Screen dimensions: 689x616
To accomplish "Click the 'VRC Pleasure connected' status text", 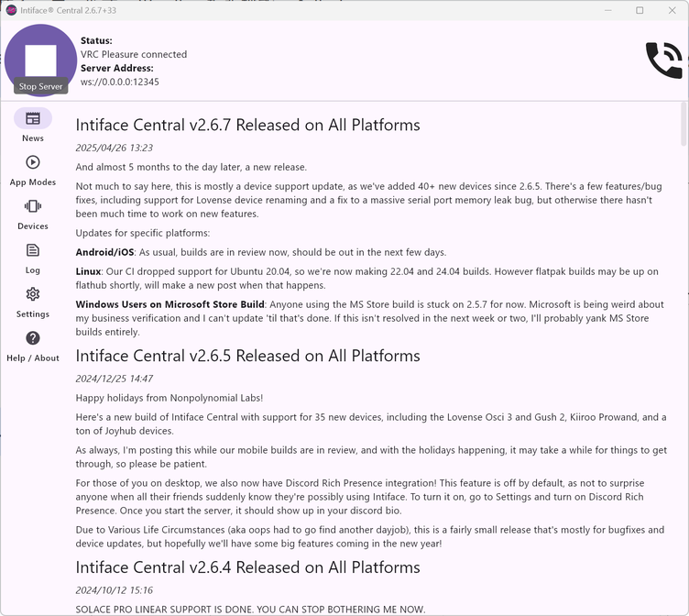I will pos(134,54).
